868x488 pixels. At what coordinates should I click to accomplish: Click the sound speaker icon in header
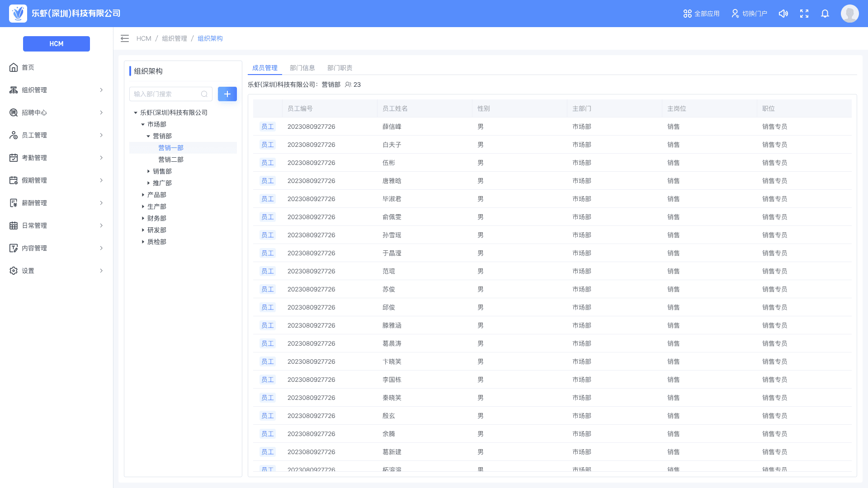coord(783,14)
